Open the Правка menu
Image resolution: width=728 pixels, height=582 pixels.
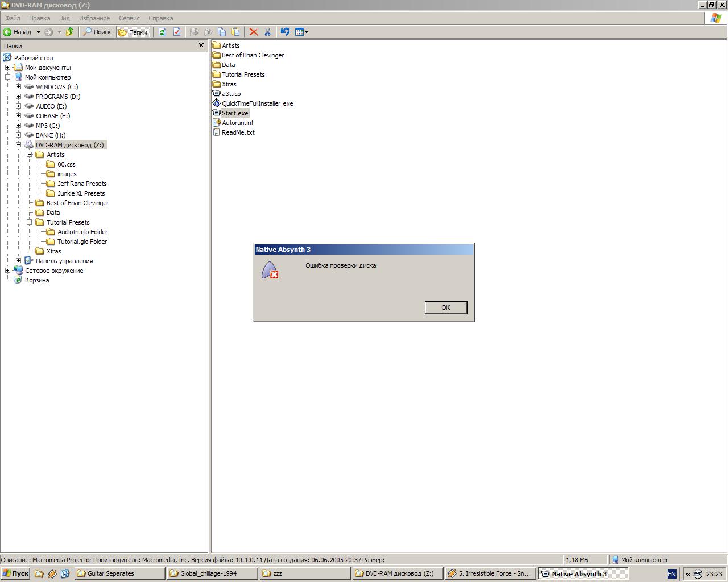(x=40, y=18)
